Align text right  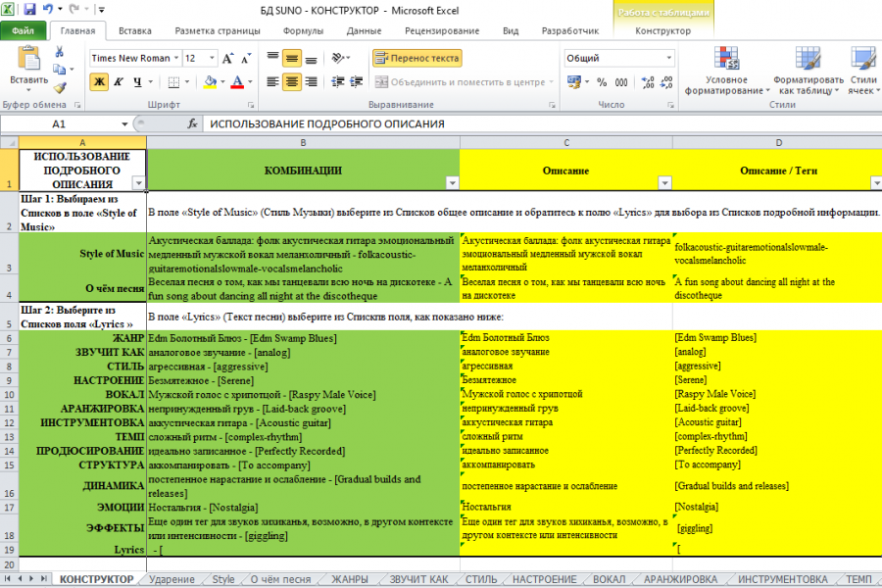[311, 82]
